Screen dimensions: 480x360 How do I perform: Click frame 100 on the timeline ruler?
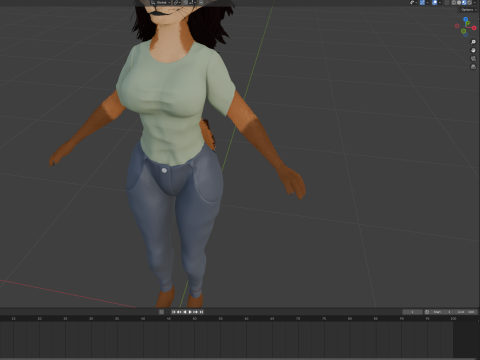[x=453, y=319]
